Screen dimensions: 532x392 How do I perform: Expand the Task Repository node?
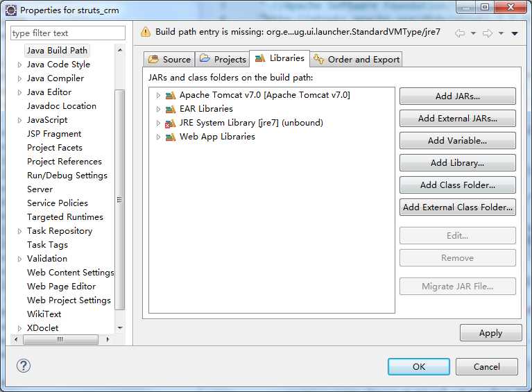click(x=19, y=231)
